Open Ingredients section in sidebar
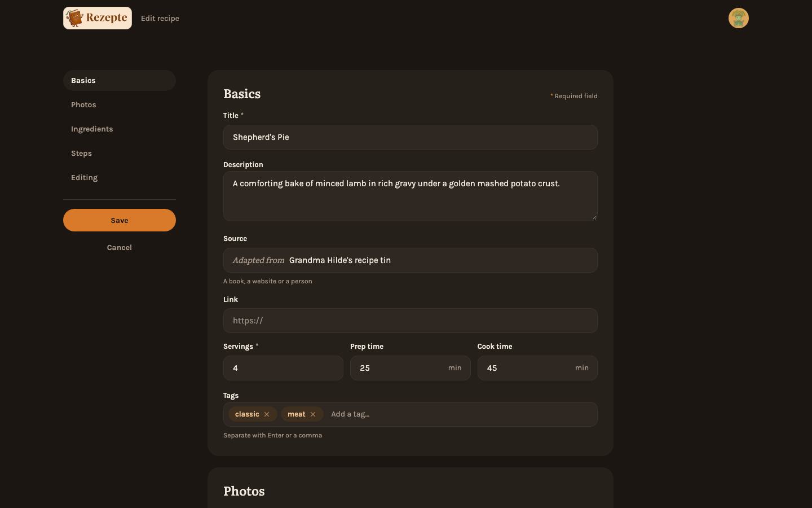The width and height of the screenshot is (812, 508). tap(120, 129)
